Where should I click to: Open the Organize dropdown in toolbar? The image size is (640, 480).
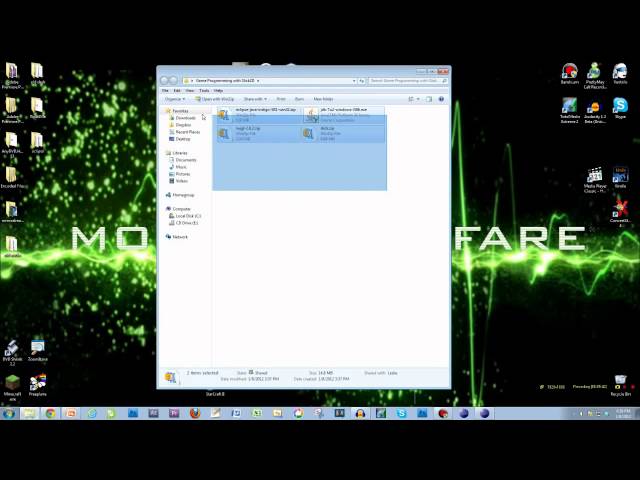pos(175,99)
